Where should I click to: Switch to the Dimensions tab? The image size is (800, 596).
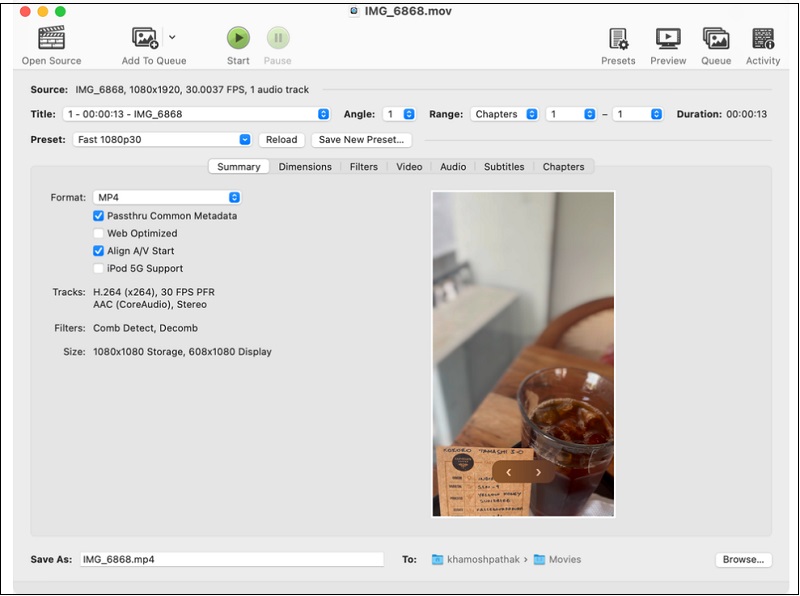[305, 167]
